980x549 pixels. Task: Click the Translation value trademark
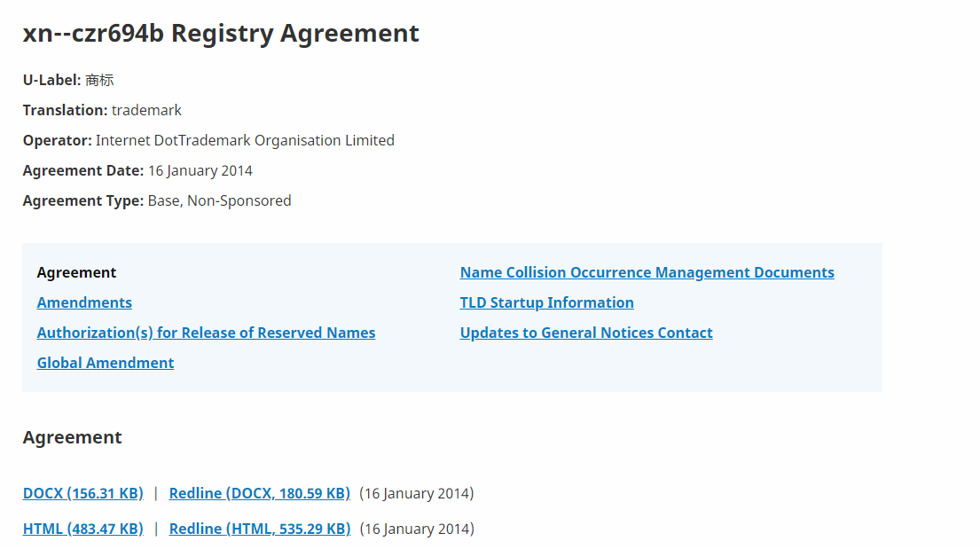[x=146, y=110]
